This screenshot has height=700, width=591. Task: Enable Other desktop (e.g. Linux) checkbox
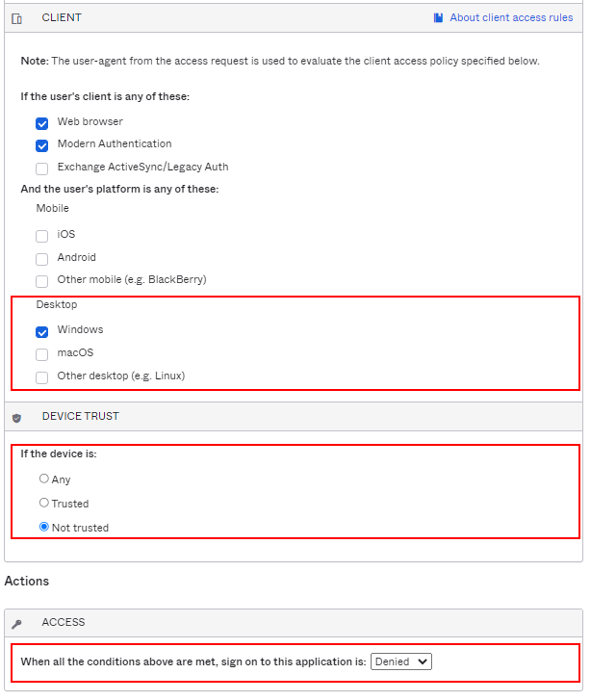[x=42, y=377]
